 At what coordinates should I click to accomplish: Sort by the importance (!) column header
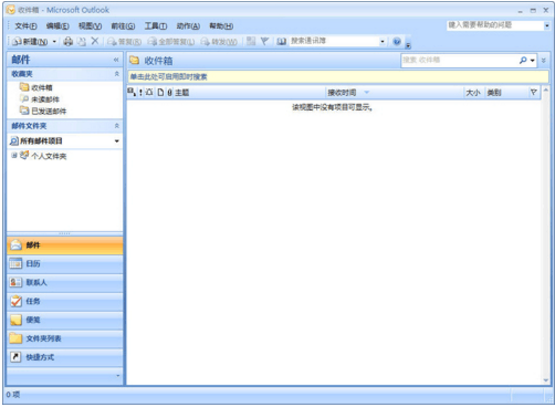141,93
